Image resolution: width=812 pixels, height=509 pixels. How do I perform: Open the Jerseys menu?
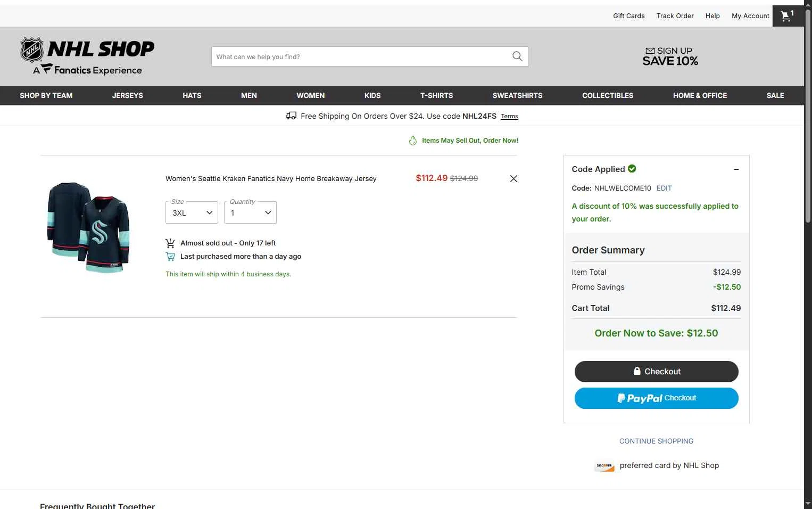coord(128,95)
